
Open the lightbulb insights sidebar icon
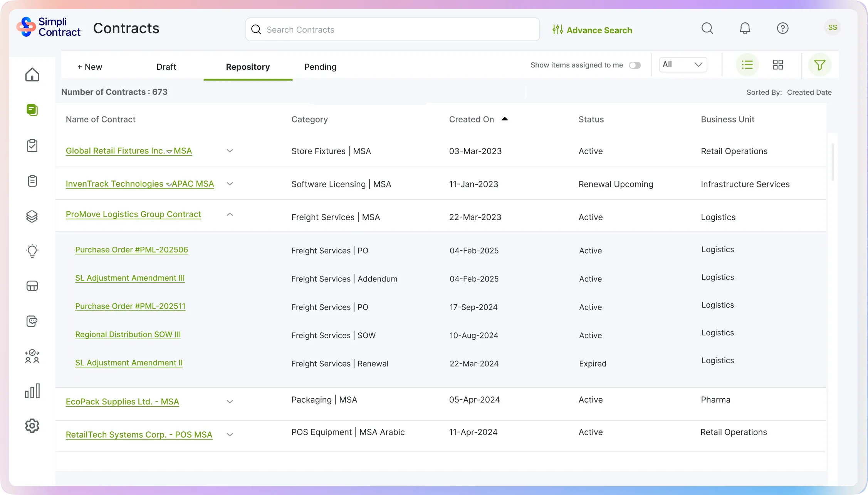click(32, 251)
